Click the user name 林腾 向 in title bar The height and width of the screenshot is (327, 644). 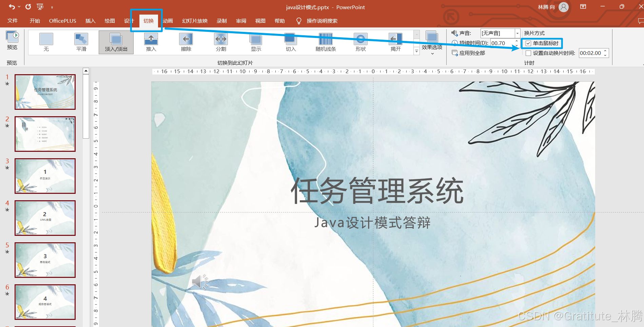(x=546, y=7)
